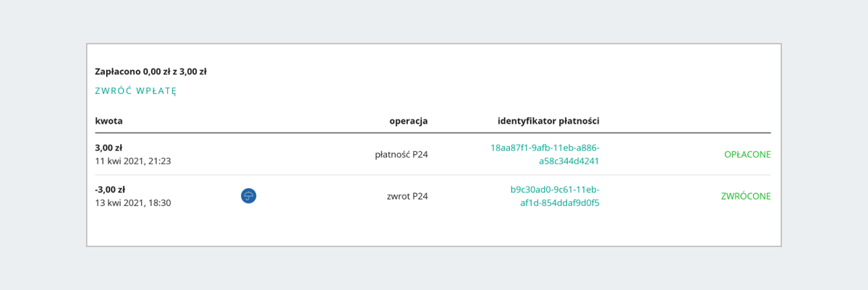Click the ZWRÓCONE status label
This screenshot has width=868, height=290.
click(746, 196)
